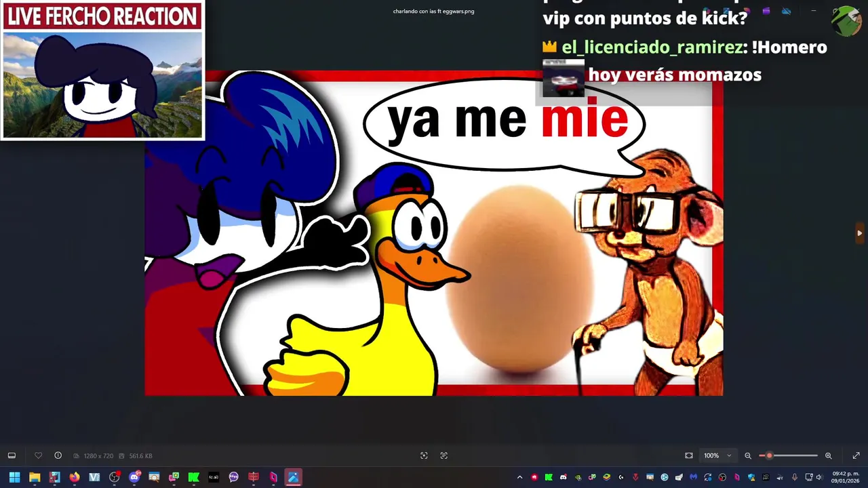
Task: Click the zoom in magnifier icon
Action: [x=828, y=455]
